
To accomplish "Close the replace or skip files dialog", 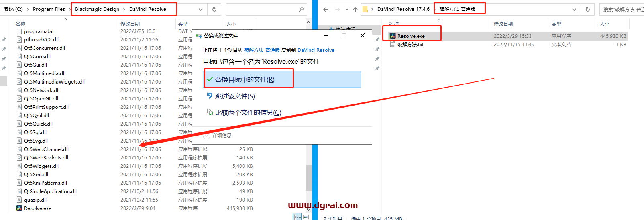I will pos(363,35).
